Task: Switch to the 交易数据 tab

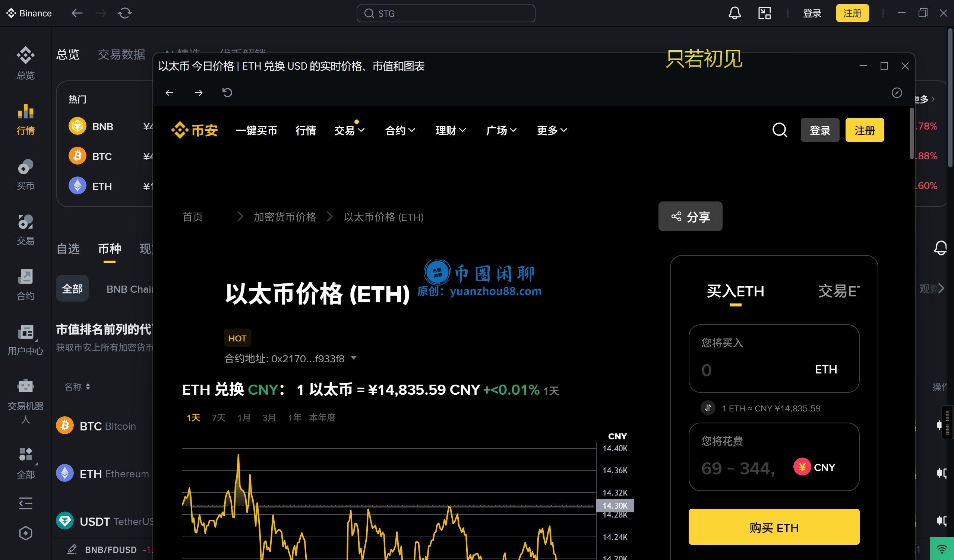Action: (x=121, y=54)
